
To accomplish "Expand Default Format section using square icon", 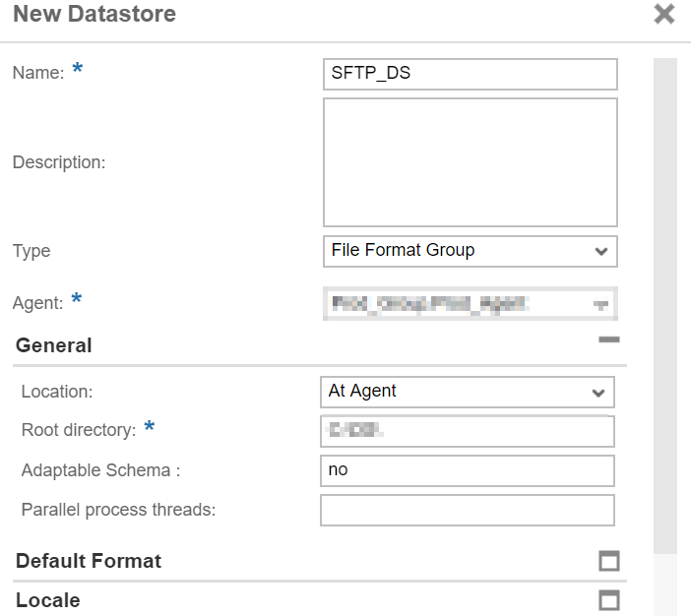I will click(x=609, y=561).
